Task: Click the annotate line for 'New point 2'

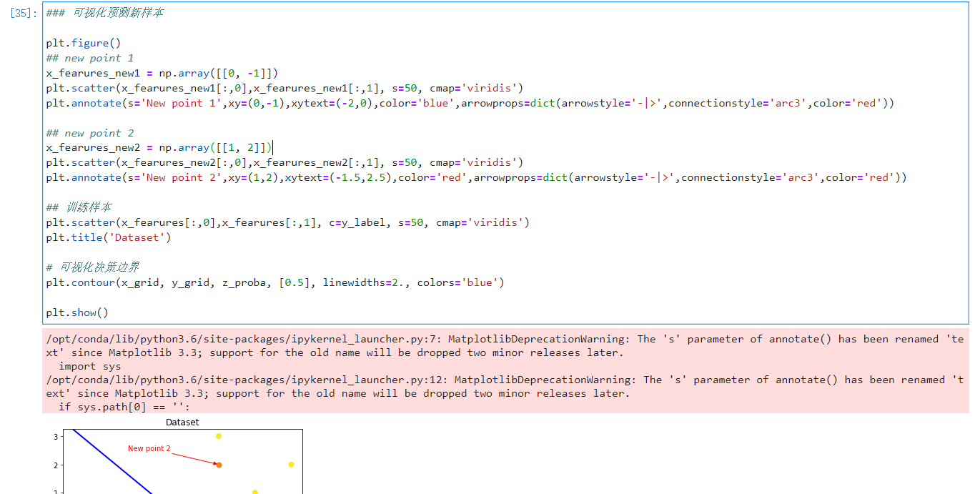Action: pos(476,178)
